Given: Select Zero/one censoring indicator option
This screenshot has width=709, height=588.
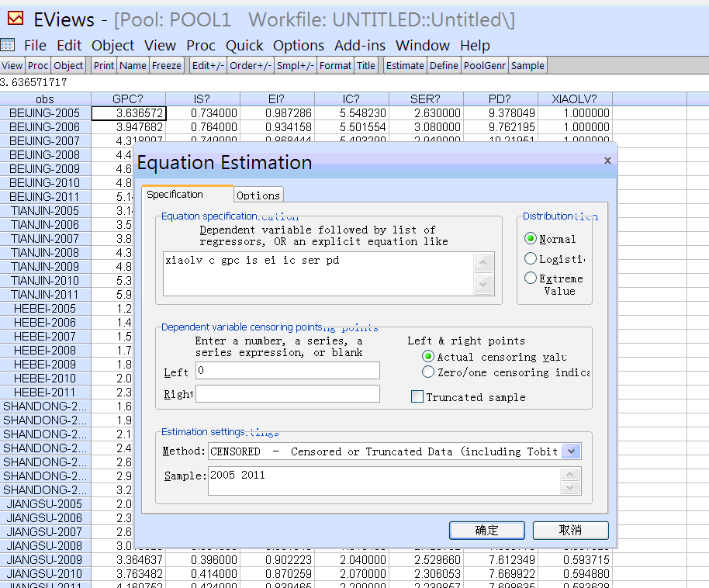Looking at the screenshot, I should pos(428,372).
